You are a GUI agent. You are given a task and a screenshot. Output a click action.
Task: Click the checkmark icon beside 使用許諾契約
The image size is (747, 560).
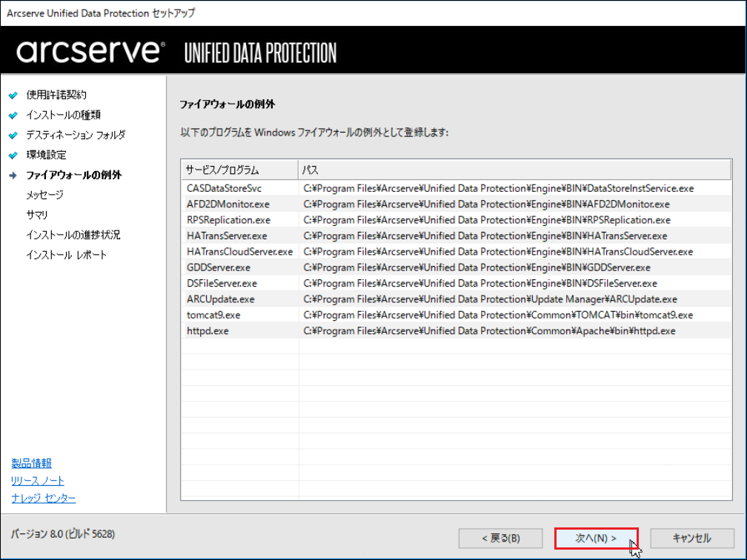pyautogui.click(x=13, y=96)
